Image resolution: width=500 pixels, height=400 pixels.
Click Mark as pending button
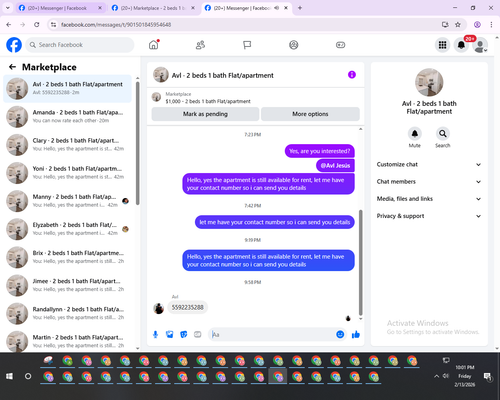click(205, 114)
